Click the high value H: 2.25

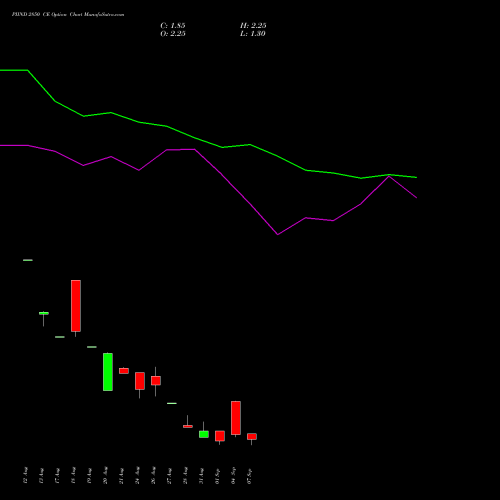tap(253, 26)
